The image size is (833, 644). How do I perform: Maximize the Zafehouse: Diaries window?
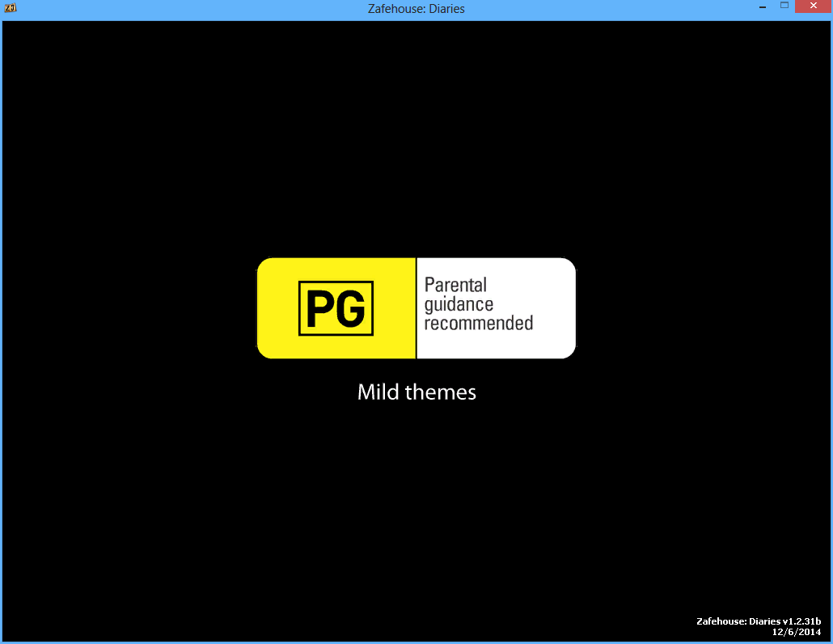coord(784,6)
